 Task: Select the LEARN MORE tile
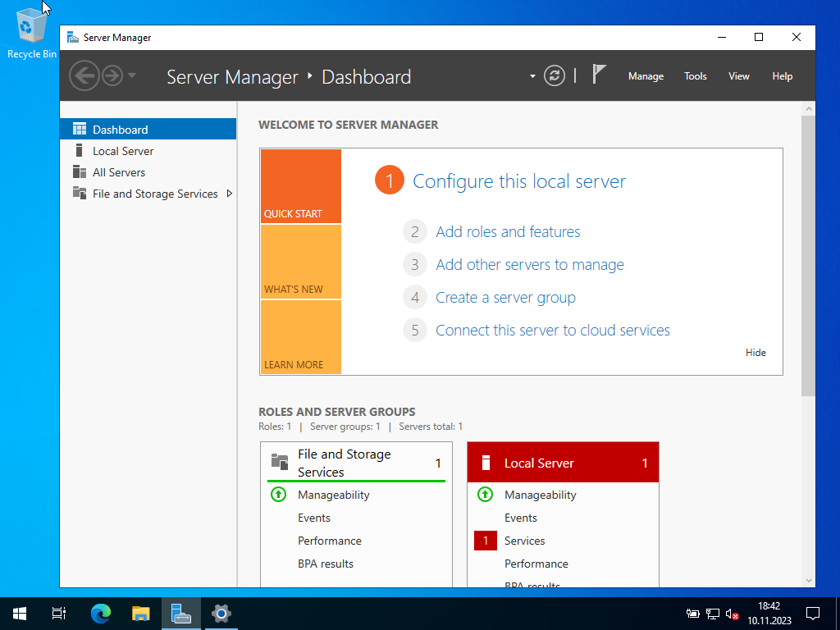pos(301,337)
